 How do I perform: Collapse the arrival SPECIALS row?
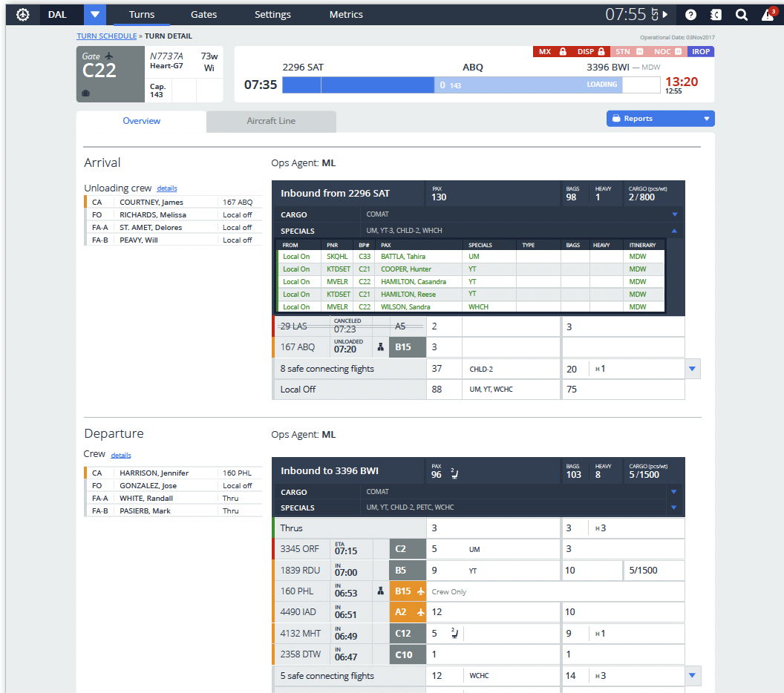674,231
